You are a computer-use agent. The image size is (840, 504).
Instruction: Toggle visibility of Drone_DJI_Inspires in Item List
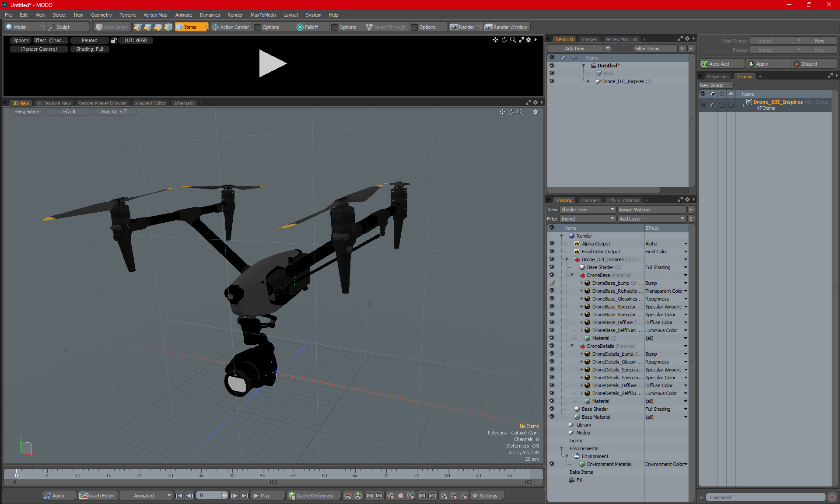click(552, 81)
